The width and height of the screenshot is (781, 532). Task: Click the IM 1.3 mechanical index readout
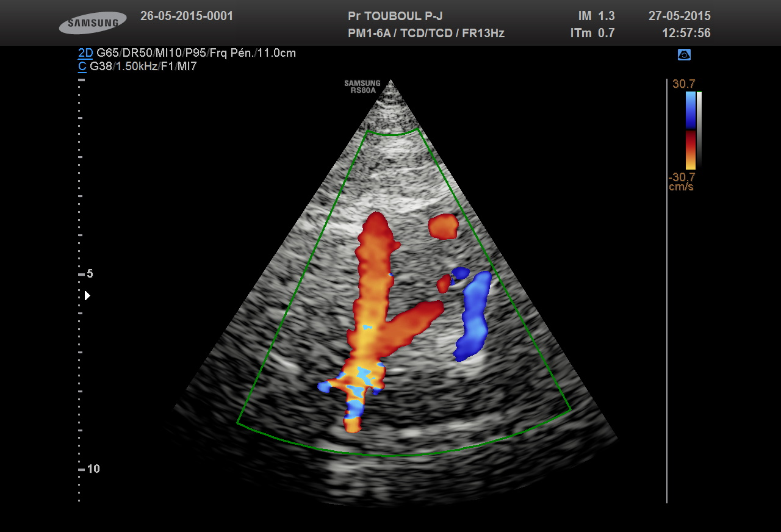[x=596, y=16]
